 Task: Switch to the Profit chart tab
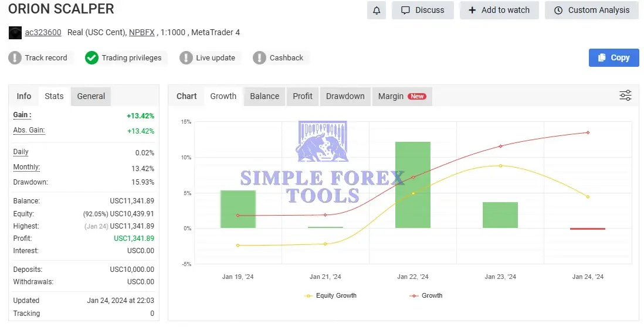[303, 96]
